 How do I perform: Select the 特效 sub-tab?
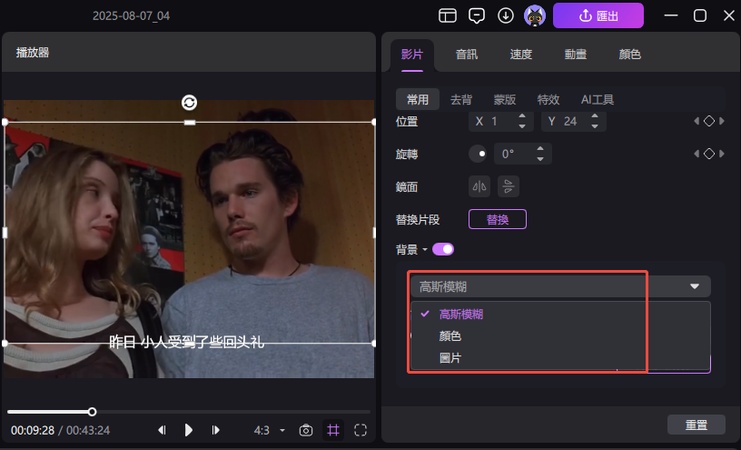pyautogui.click(x=548, y=99)
